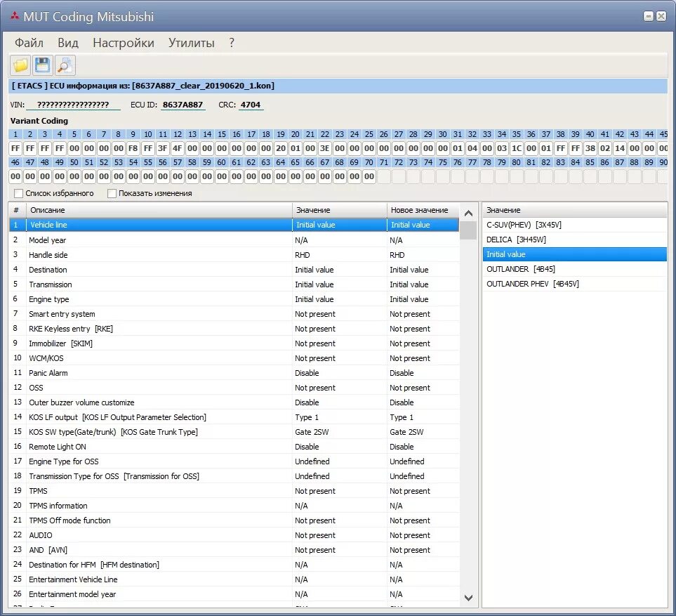Viewport: 676px width, 616px height.
Task: Select the Immobilizer [SKIM] row
Action: (234, 343)
